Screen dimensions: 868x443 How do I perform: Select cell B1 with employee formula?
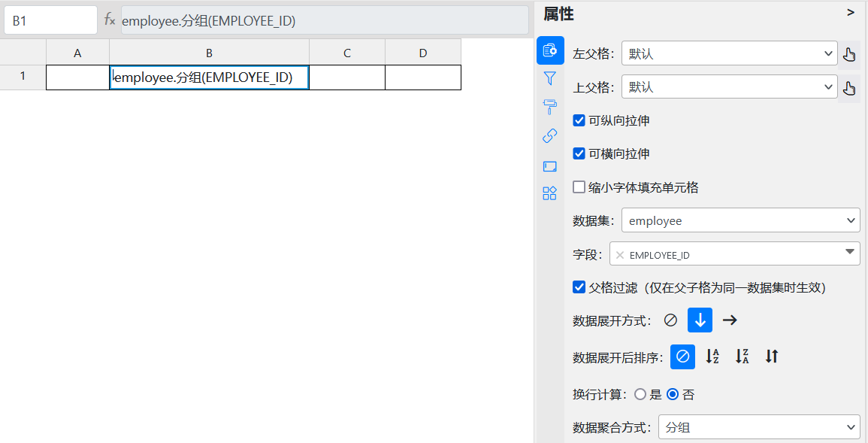pos(209,77)
